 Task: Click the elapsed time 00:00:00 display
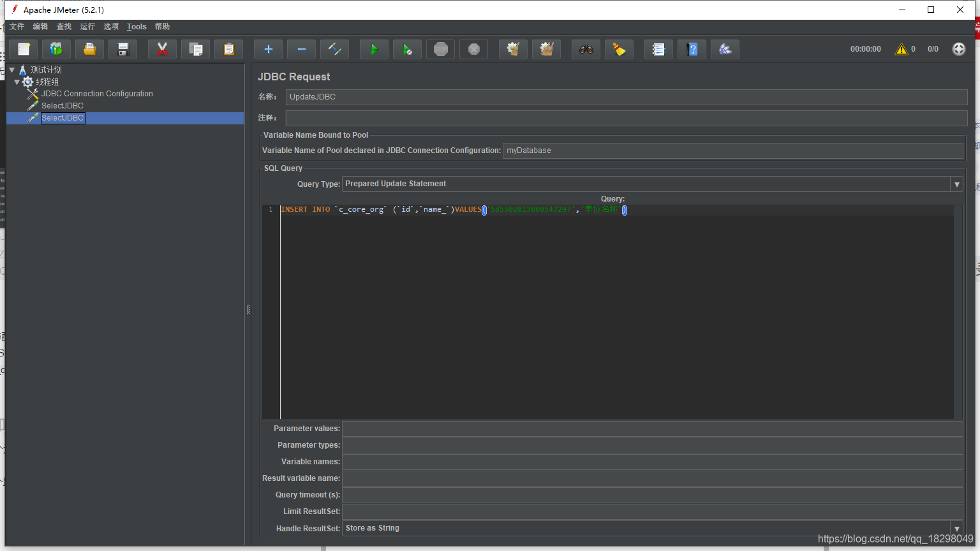click(x=865, y=49)
